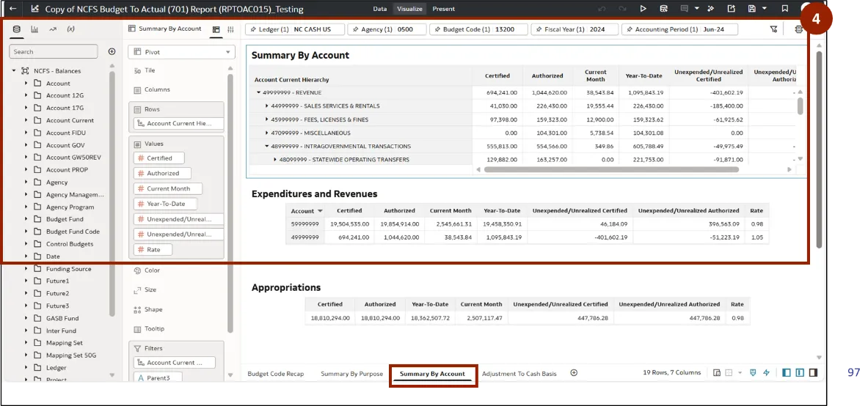Click the Fiscal Year 2024 filter
868x406 pixels.
574,29
